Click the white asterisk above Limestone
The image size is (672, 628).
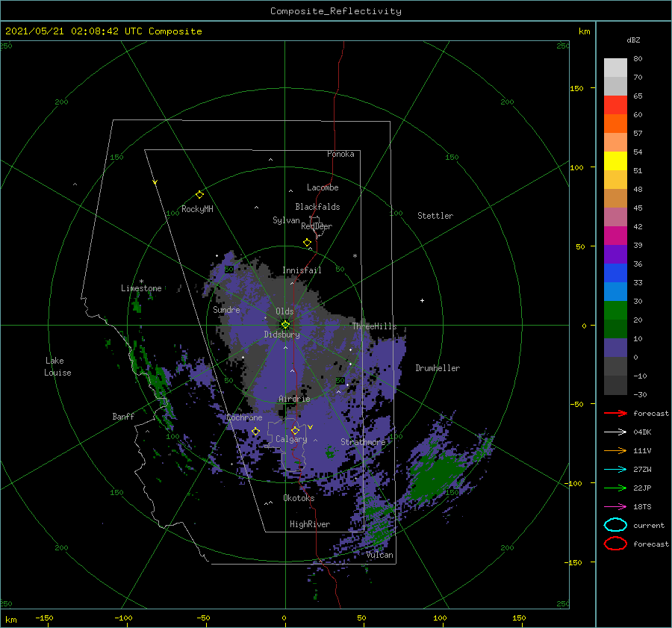pyautogui.click(x=141, y=282)
